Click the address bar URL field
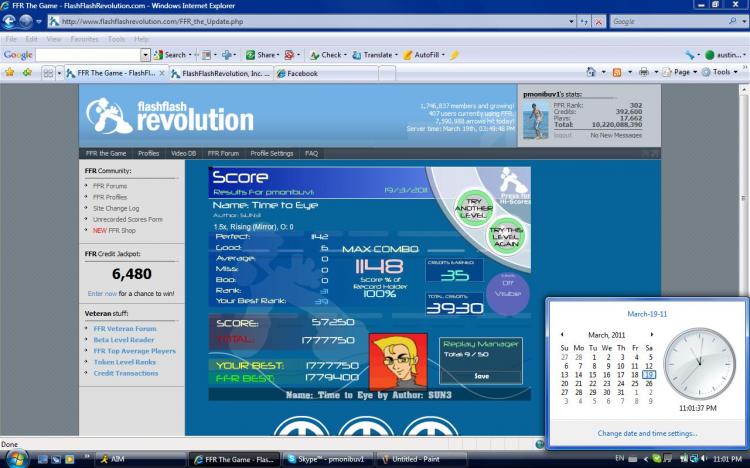The image size is (750, 468). coord(313,22)
